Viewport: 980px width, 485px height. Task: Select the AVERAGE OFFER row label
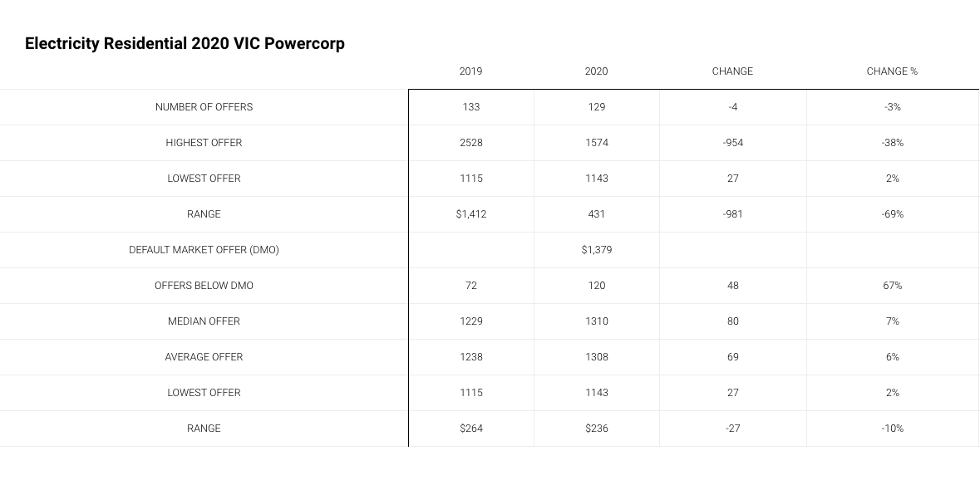pos(204,356)
